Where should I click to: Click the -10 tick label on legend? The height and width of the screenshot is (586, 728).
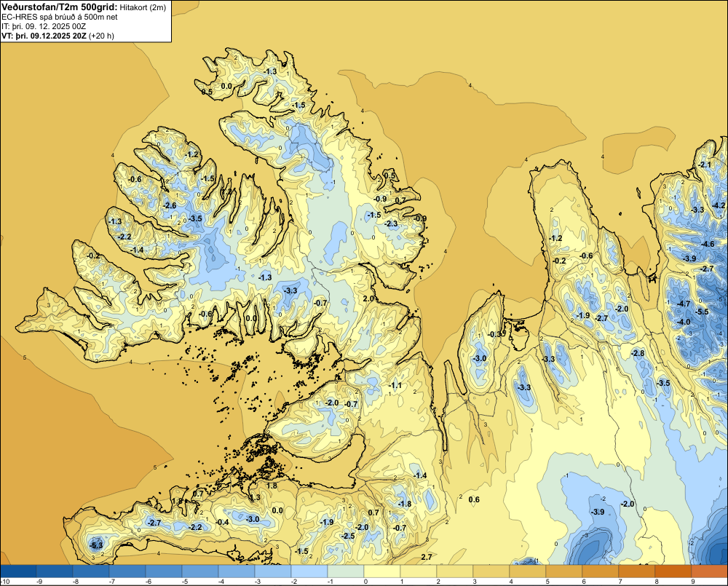point(5,582)
